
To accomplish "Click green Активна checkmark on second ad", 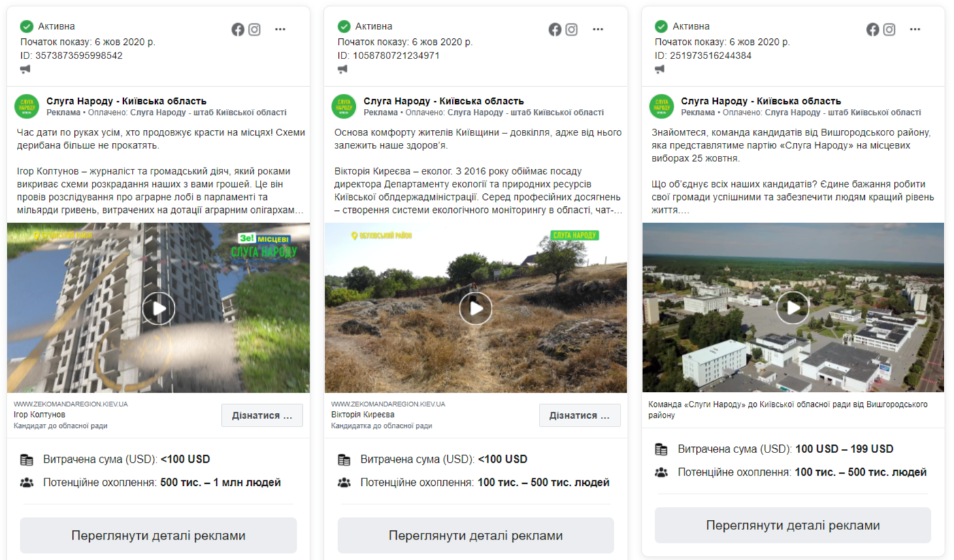I will [344, 27].
